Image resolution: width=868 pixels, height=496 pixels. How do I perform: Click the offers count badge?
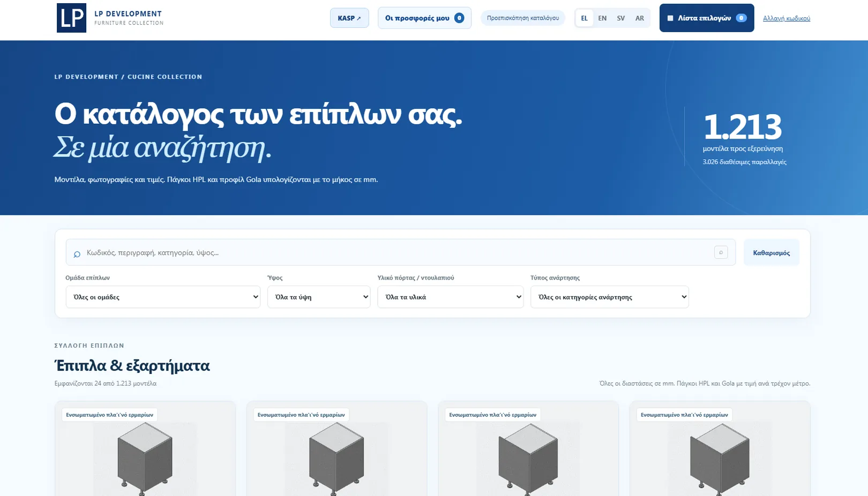(x=459, y=18)
